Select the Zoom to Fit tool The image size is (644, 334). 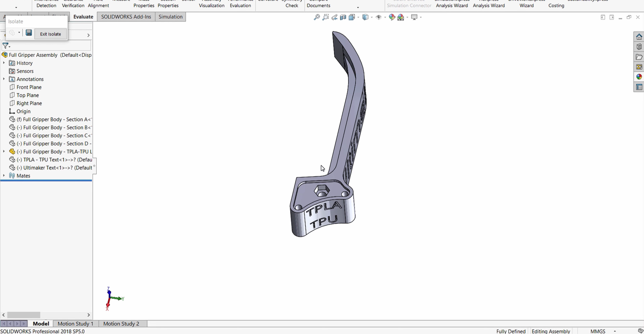(x=317, y=17)
